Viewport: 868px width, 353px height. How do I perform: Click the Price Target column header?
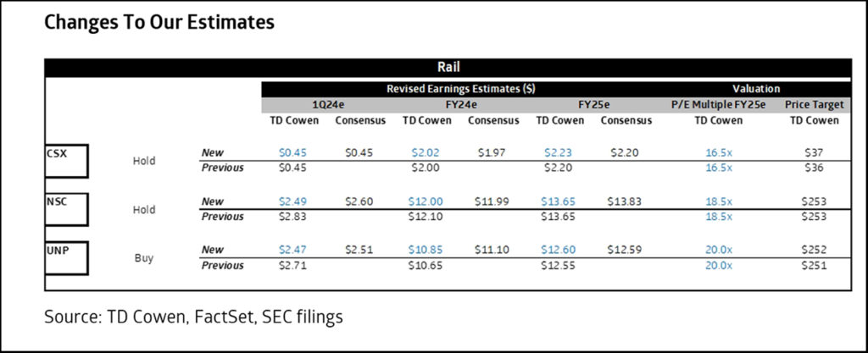[814, 104]
